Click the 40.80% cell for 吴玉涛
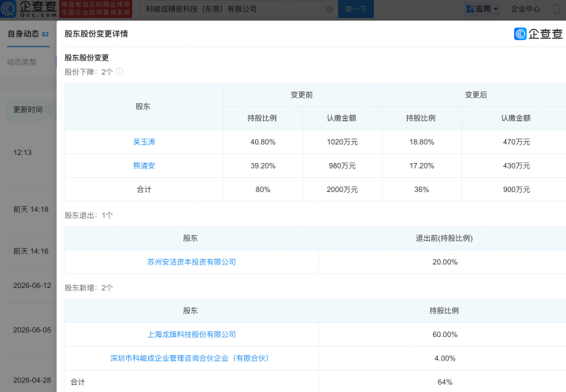 click(263, 142)
